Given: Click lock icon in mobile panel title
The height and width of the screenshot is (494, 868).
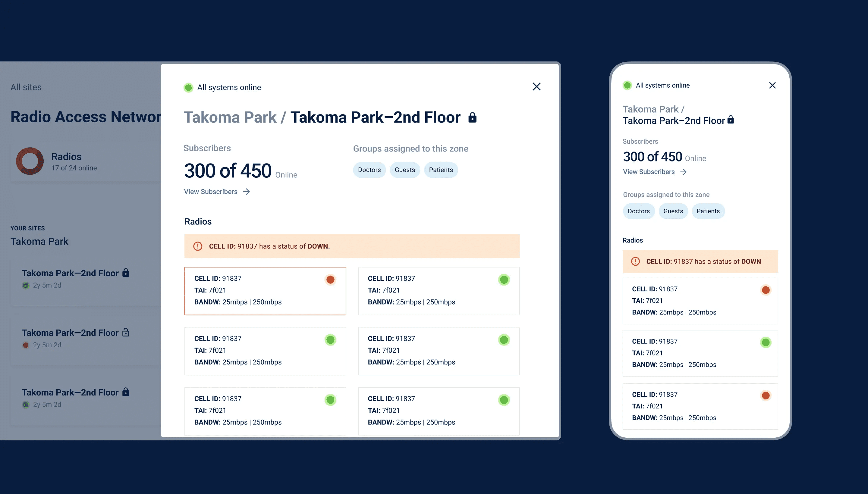Looking at the screenshot, I should (731, 120).
